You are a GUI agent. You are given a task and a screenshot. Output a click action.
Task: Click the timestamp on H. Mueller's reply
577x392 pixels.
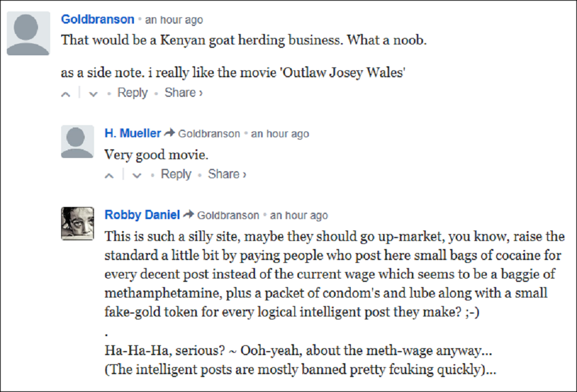(x=280, y=134)
